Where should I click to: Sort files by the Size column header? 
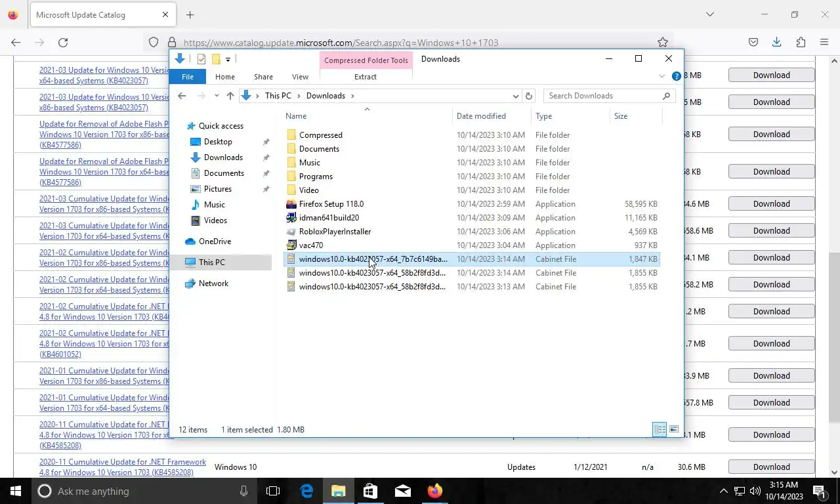click(x=635, y=116)
